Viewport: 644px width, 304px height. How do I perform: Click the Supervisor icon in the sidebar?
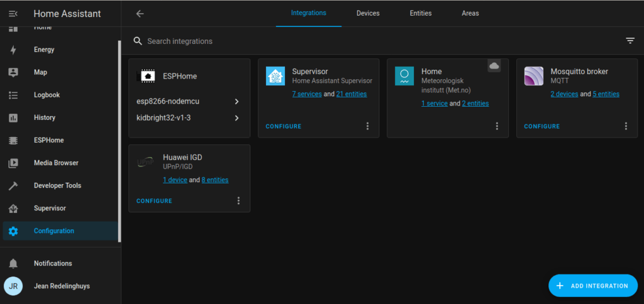tap(13, 209)
